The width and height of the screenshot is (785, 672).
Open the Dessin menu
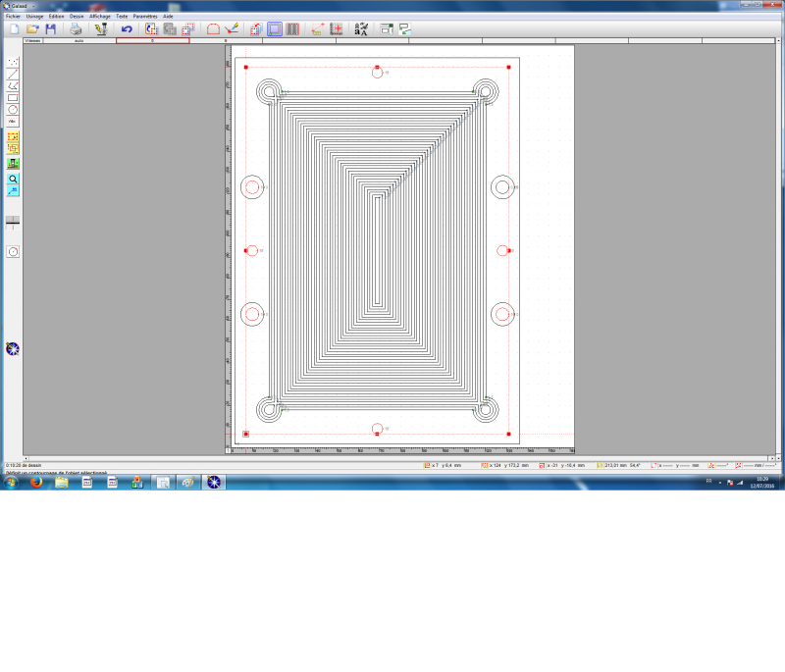coord(77,17)
